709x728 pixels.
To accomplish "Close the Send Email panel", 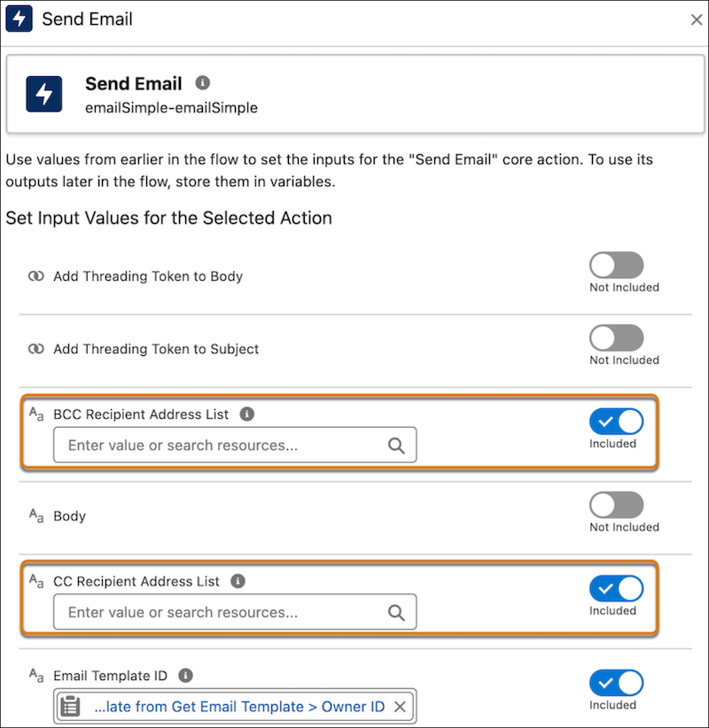I will [x=696, y=19].
